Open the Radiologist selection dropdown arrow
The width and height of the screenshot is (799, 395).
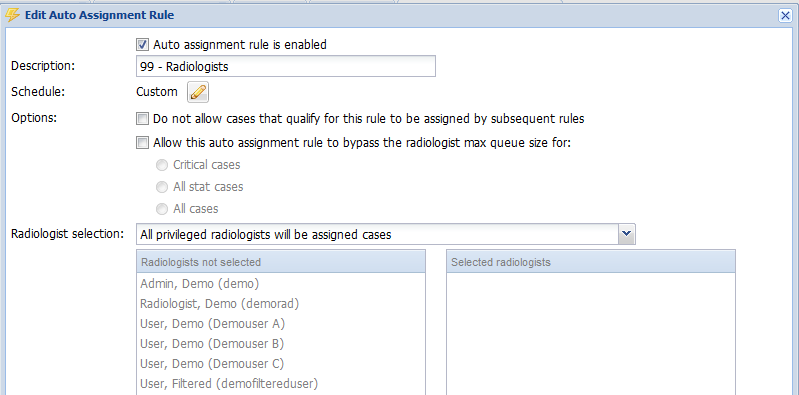pos(626,234)
